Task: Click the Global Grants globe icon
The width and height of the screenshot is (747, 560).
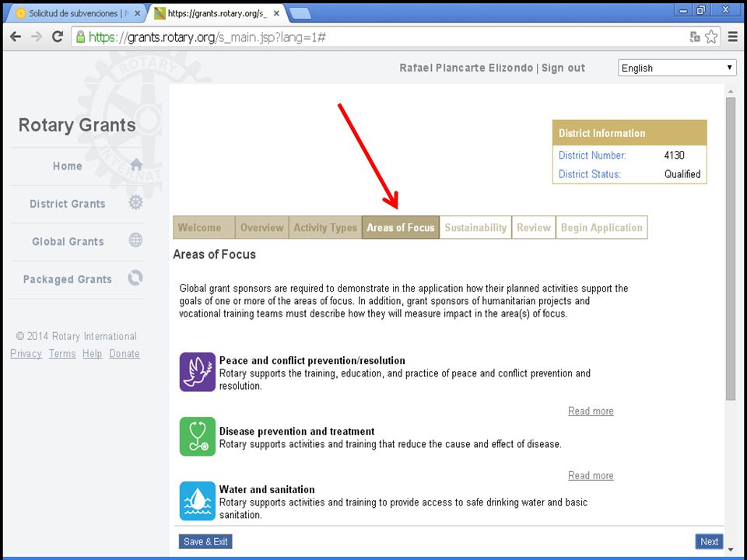Action: coord(135,240)
